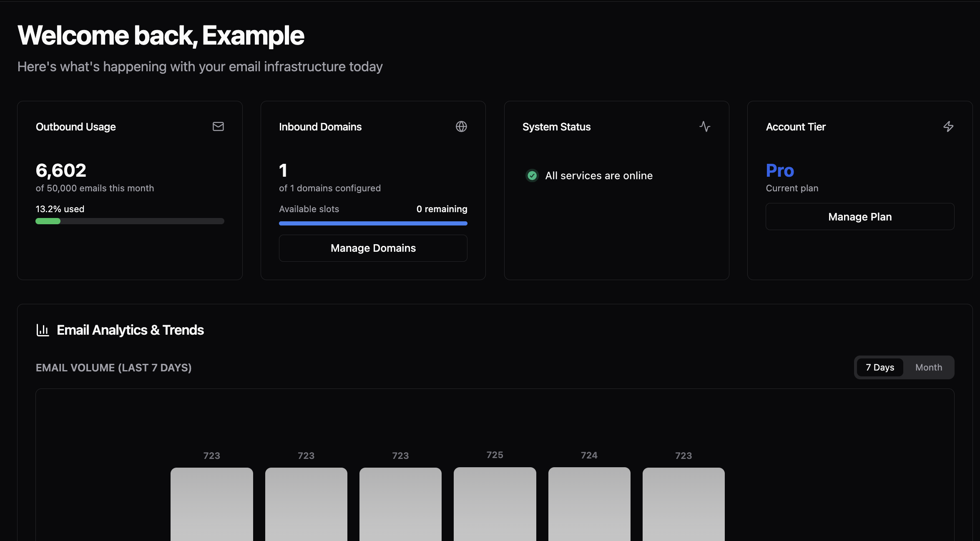Click the leftmost 723 volume bar
Image resolution: width=980 pixels, height=541 pixels.
pos(211,504)
